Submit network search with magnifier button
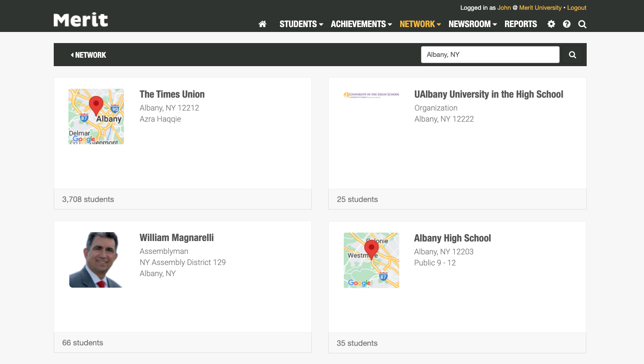The image size is (644, 364). 572,55
